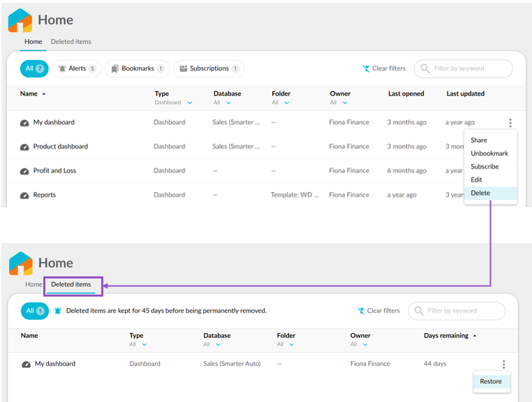Open kebab menu for My dashboard row
532x402 pixels.
point(510,123)
